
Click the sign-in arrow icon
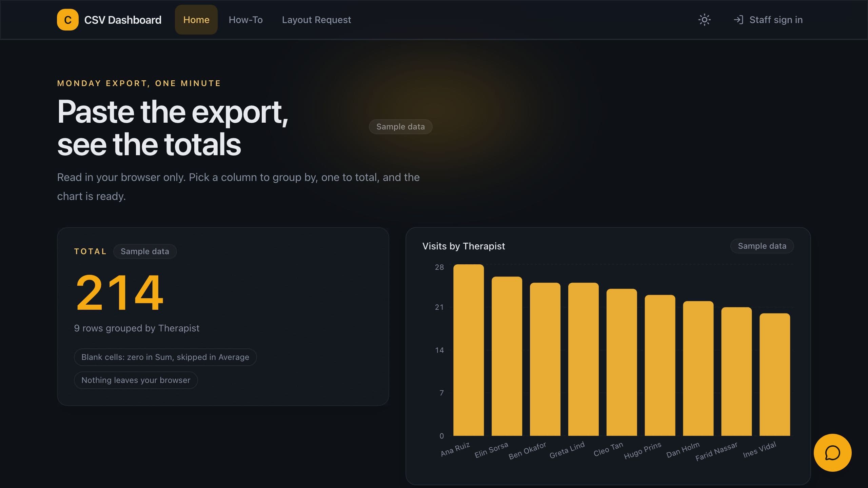click(738, 20)
